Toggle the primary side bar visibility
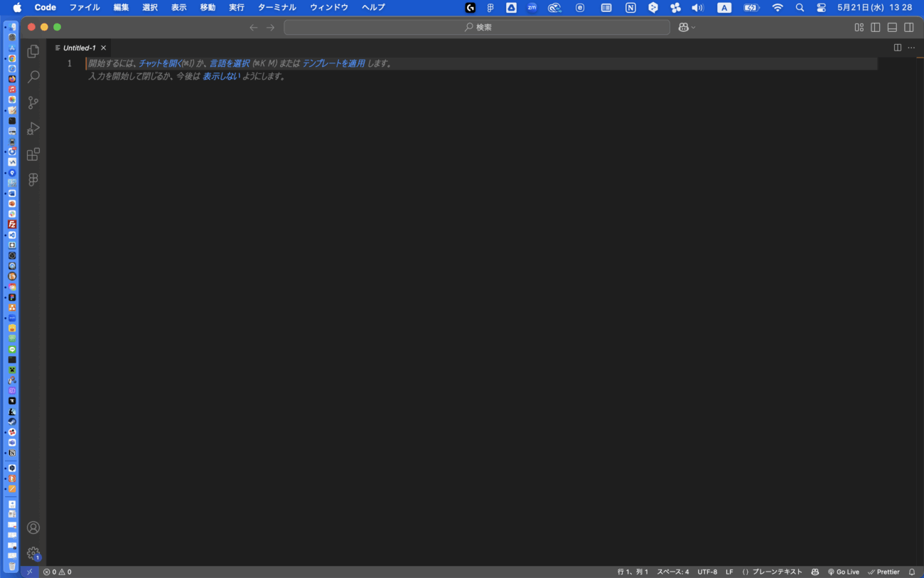Image resolution: width=924 pixels, height=578 pixels. 876,28
